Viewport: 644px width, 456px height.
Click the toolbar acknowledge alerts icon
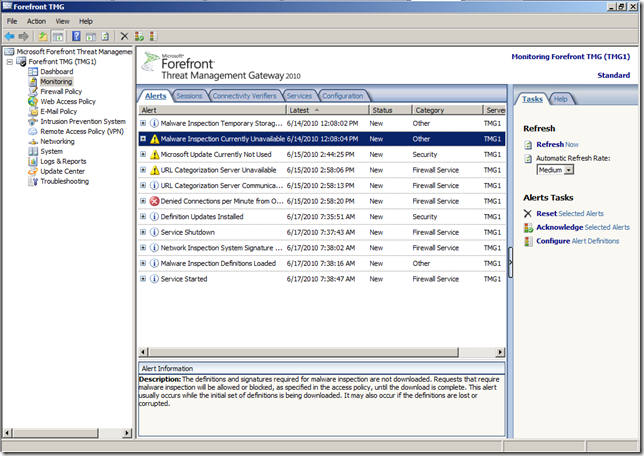(x=139, y=37)
